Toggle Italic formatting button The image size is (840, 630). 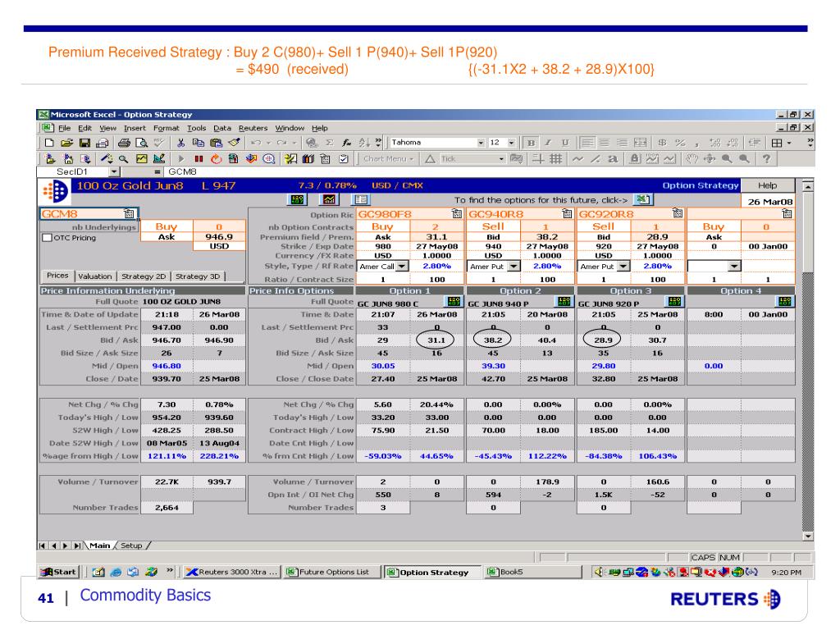coord(548,143)
